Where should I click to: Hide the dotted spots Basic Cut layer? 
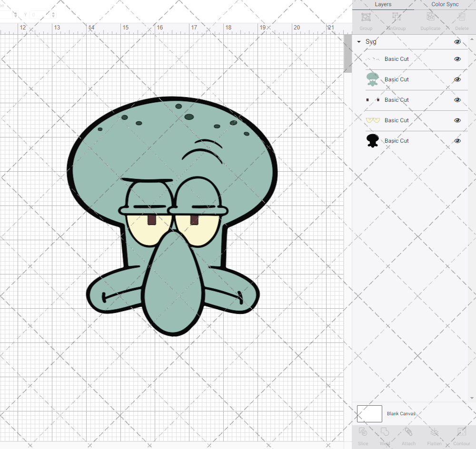click(457, 59)
